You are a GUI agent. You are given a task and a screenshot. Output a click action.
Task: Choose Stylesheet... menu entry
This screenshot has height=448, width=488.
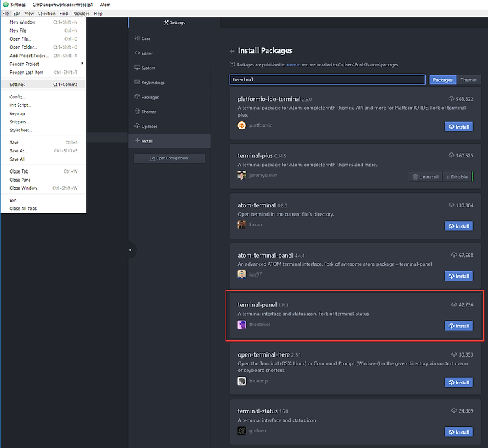pyautogui.click(x=43, y=130)
